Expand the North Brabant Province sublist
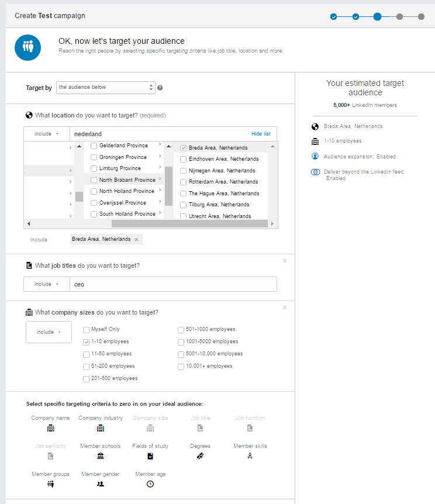The height and width of the screenshot is (504, 435). [160, 180]
